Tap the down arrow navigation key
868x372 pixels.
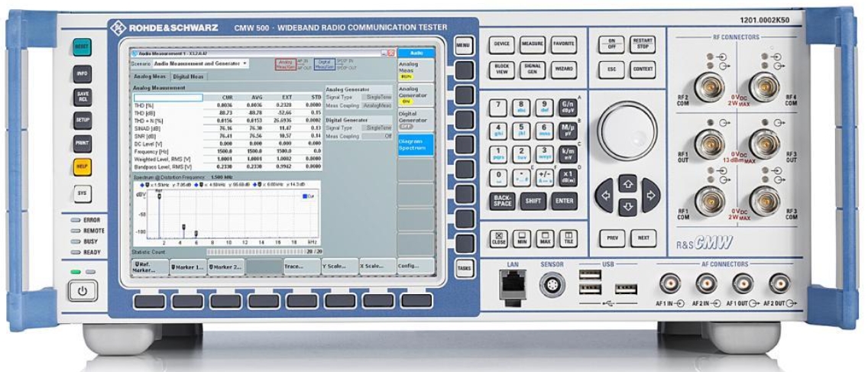[x=627, y=207]
